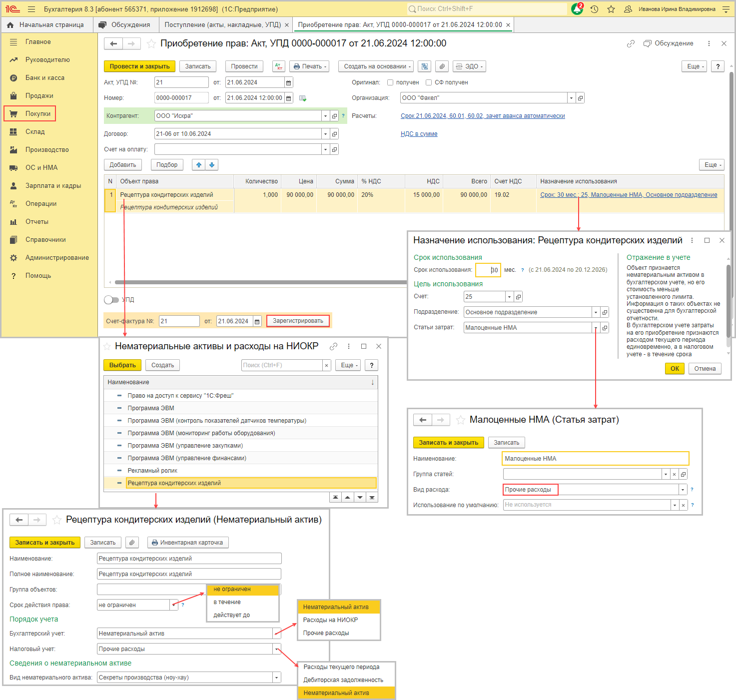736x700 pixels.
Task: Open the Расчеты terms link
Action: coord(483,116)
